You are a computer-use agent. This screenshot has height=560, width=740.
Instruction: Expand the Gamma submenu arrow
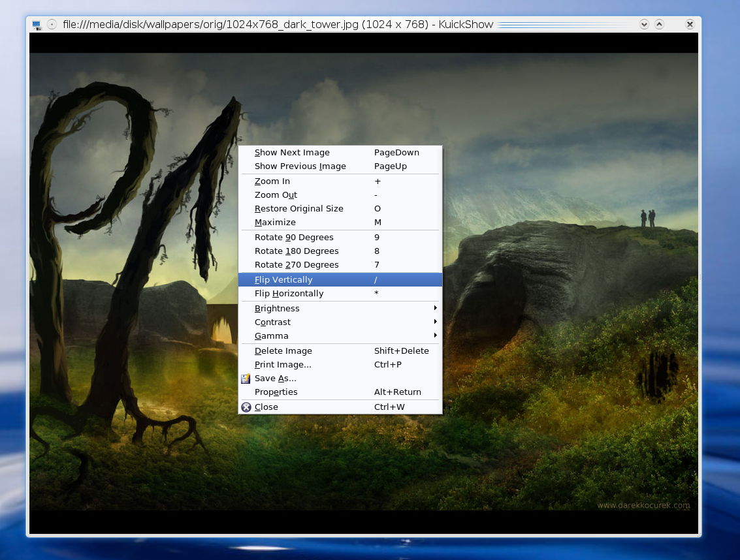[435, 335]
